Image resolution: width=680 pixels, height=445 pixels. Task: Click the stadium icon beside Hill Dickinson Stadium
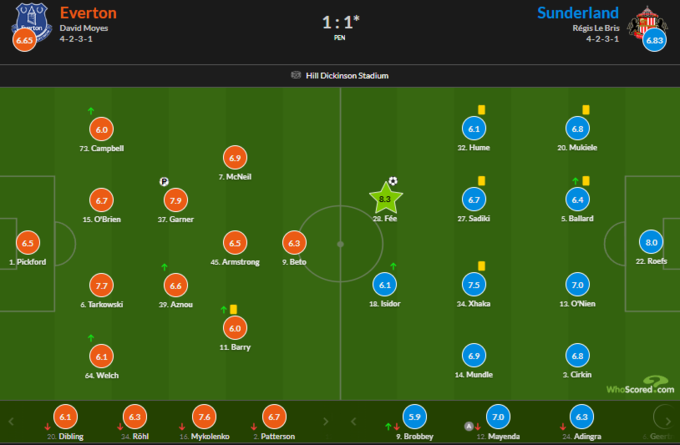[x=296, y=75]
